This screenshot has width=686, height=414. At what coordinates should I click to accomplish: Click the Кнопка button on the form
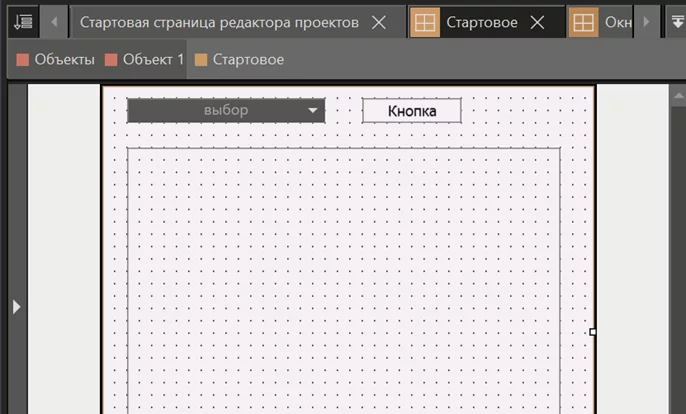(x=411, y=110)
